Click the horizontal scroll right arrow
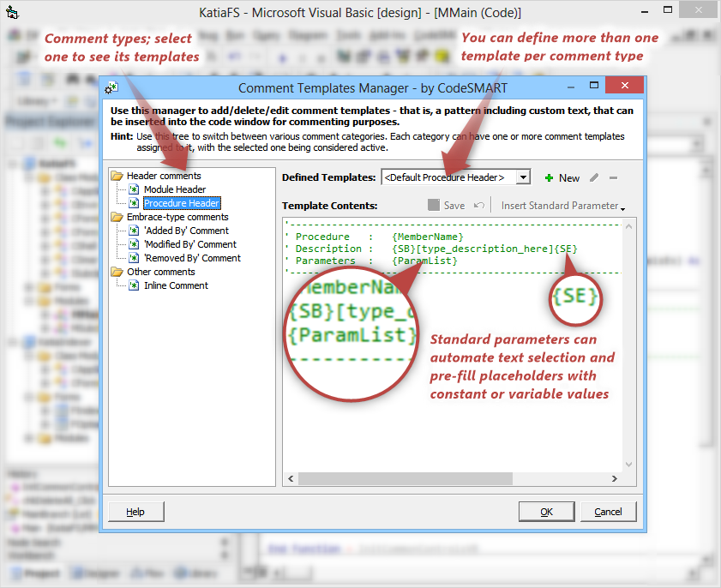 (x=615, y=479)
